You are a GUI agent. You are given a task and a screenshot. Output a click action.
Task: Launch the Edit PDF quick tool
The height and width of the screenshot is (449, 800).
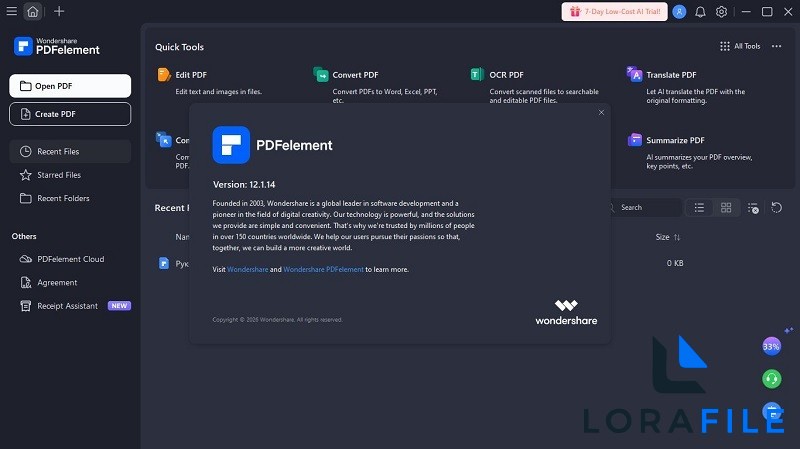pos(209,83)
